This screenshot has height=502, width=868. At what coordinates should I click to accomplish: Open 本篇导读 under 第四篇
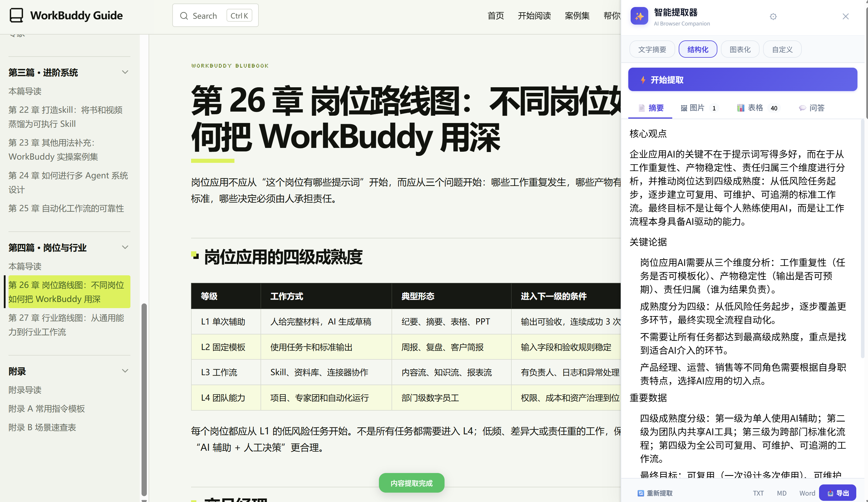coord(25,266)
